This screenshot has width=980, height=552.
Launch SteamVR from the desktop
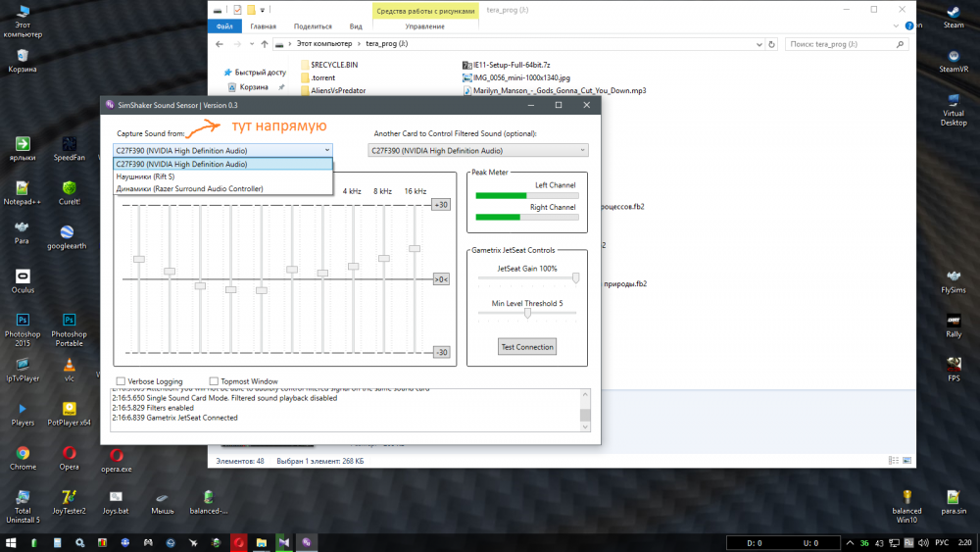tap(954, 61)
